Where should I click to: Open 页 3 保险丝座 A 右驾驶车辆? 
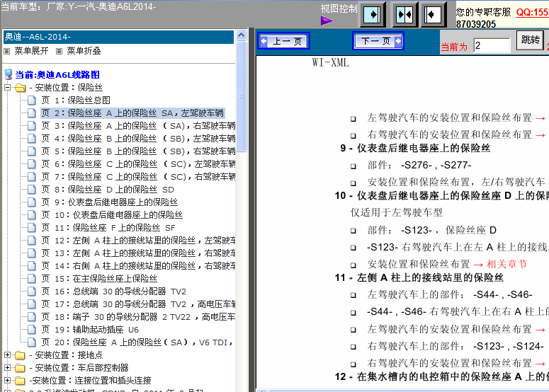click(138, 126)
